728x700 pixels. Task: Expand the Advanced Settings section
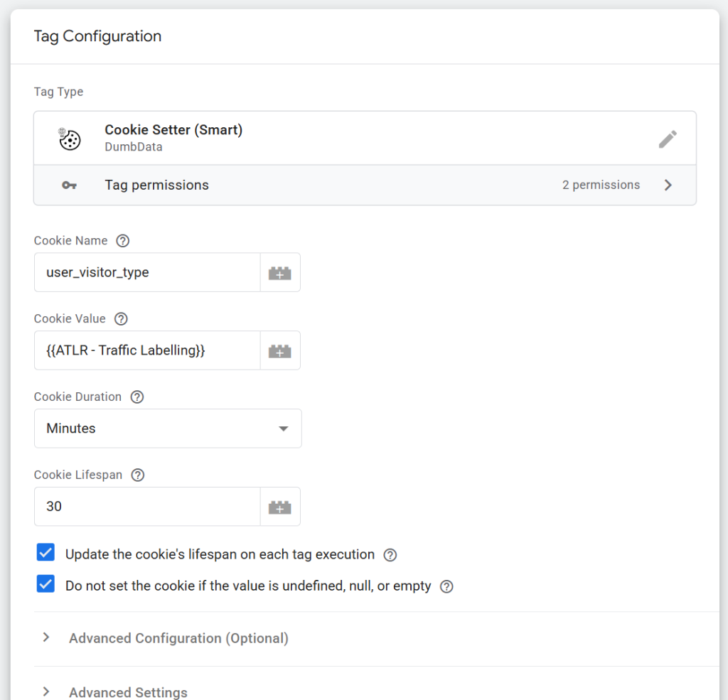[x=128, y=691]
